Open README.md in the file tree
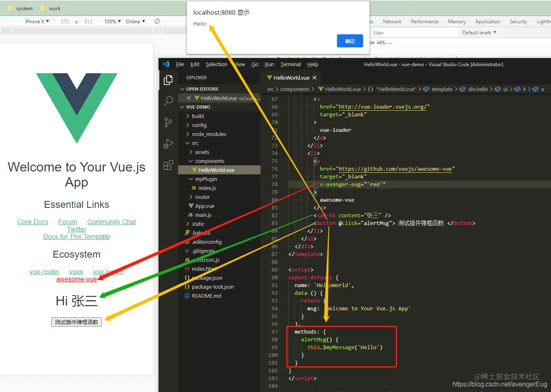551x392 pixels. (x=219, y=296)
